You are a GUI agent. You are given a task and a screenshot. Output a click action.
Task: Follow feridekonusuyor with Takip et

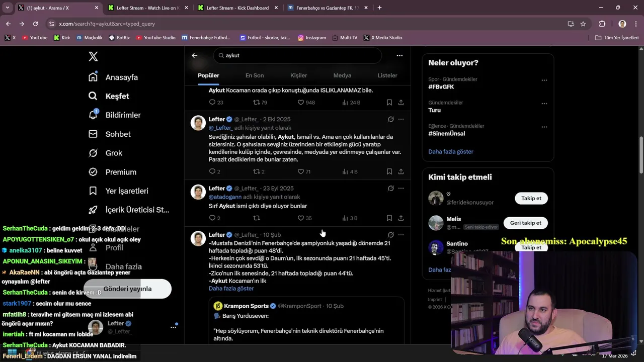click(x=531, y=198)
